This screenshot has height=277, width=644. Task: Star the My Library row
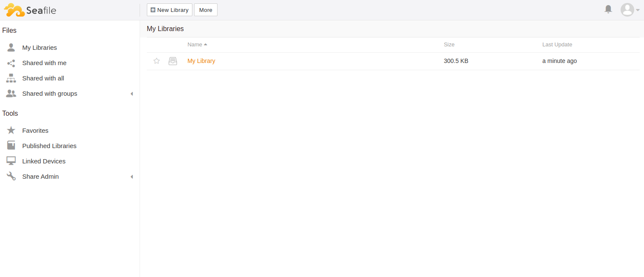(157, 61)
